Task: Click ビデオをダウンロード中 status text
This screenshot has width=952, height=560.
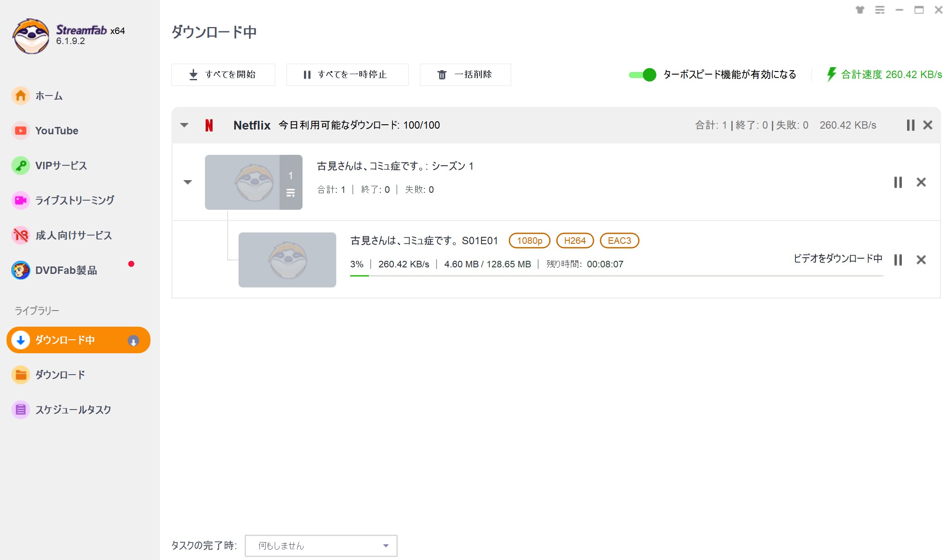Action: (x=838, y=259)
